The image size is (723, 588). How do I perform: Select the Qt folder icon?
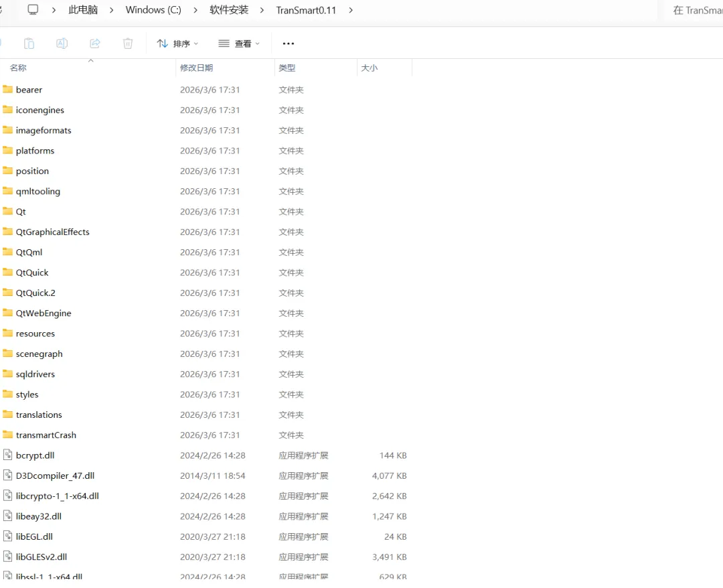click(7, 211)
